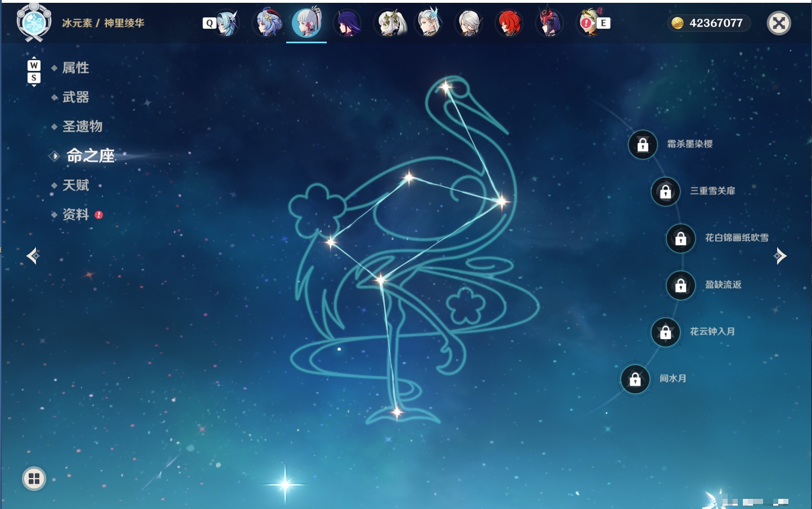Viewport: 812px width, 509px height.
Task: Click the 花云钟入月 label
Action: pos(712,331)
